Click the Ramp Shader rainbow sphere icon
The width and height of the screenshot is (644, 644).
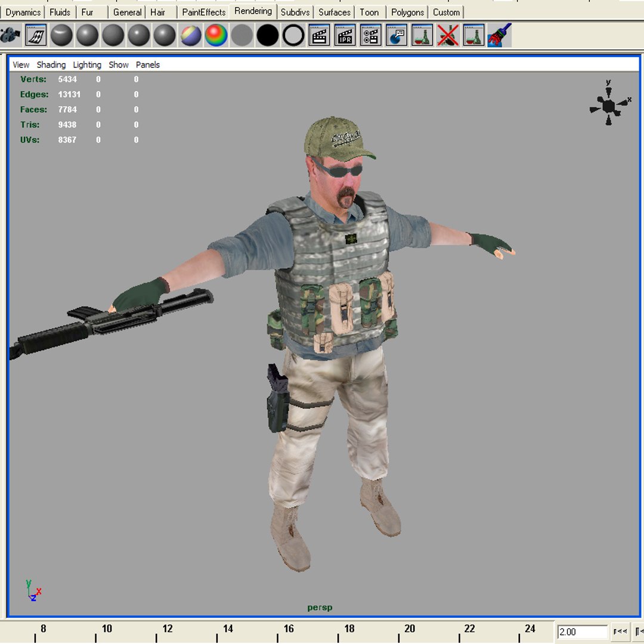216,35
